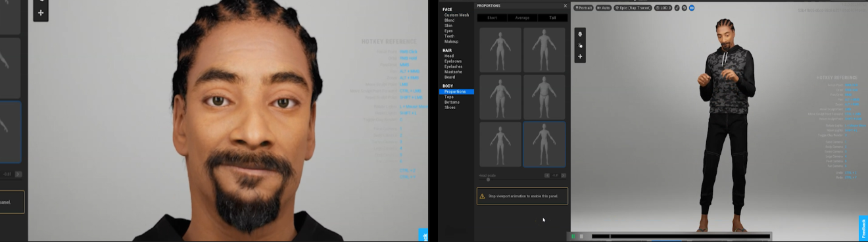
Task: Click the Feedback button at right edge
Action: coord(863,228)
